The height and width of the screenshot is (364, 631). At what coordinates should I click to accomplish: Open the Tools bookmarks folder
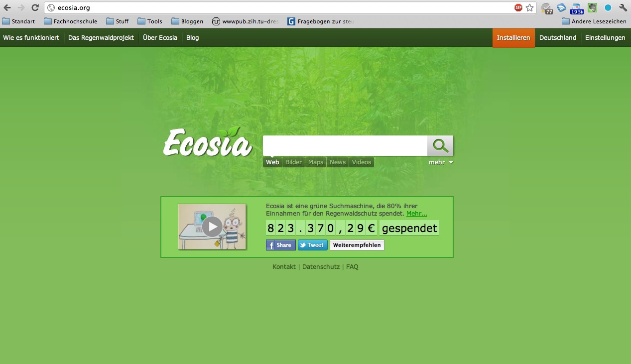point(150,21)
